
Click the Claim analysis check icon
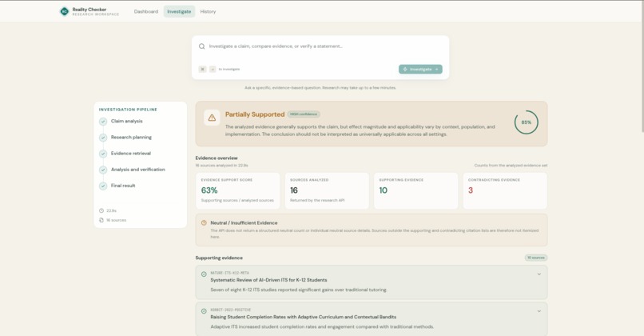coord(103,122)
